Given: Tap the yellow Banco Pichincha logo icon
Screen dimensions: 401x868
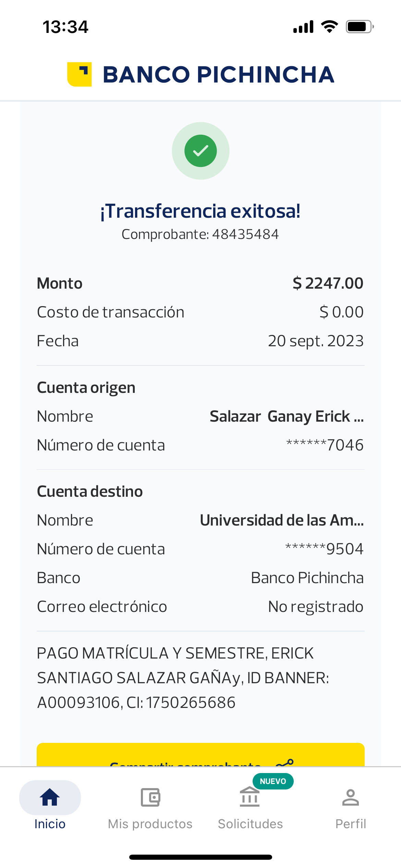Looking at the screenshot, I should tap(80, 74).
